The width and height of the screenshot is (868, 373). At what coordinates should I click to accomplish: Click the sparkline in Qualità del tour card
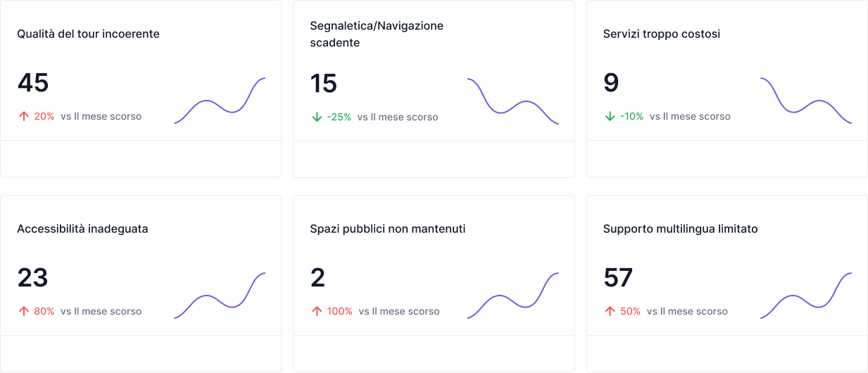(220, 101)
